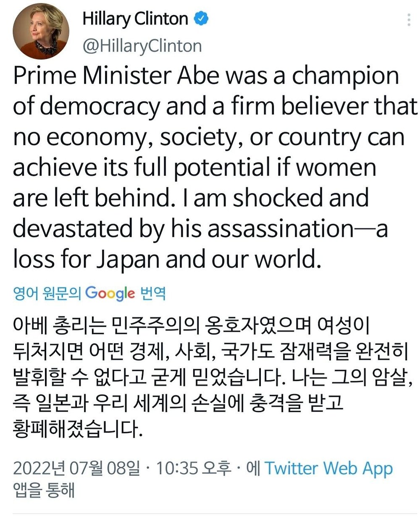The height and width of the screenshot is (517, 420).
Task: Click the '앱을 통해' text below the timestamp
Action: point(44,490)
